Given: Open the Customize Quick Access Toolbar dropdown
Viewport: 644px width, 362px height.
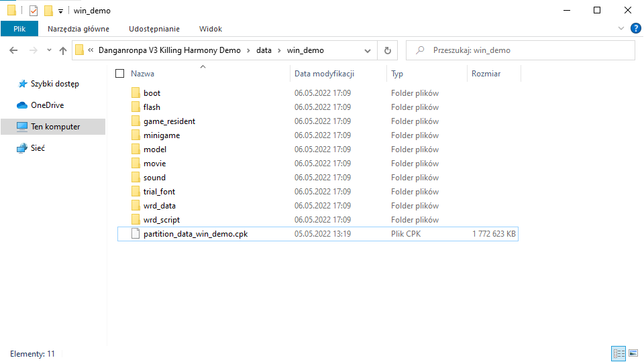Looking at the screenshot, I should 60,11.
